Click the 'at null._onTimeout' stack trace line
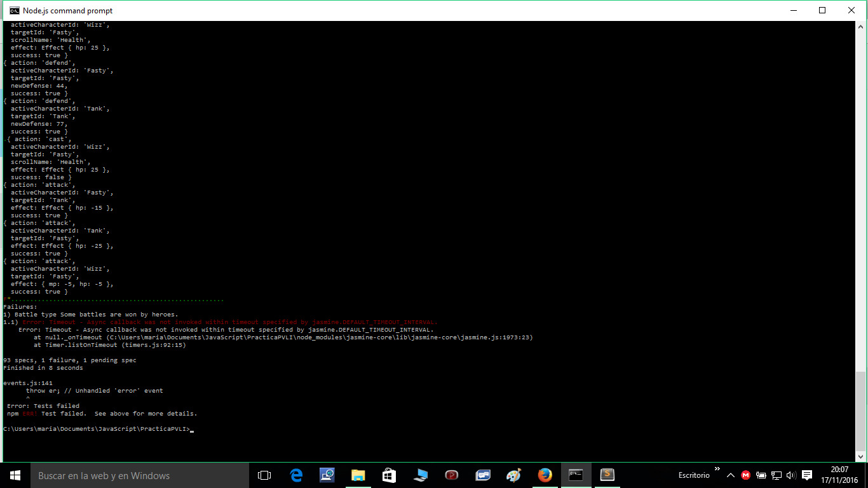Screen dimensions: 868x488 (283, 337)
